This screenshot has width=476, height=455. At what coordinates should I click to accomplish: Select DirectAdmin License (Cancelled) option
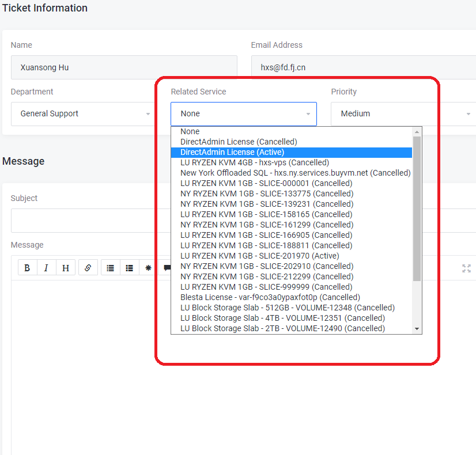292,142
